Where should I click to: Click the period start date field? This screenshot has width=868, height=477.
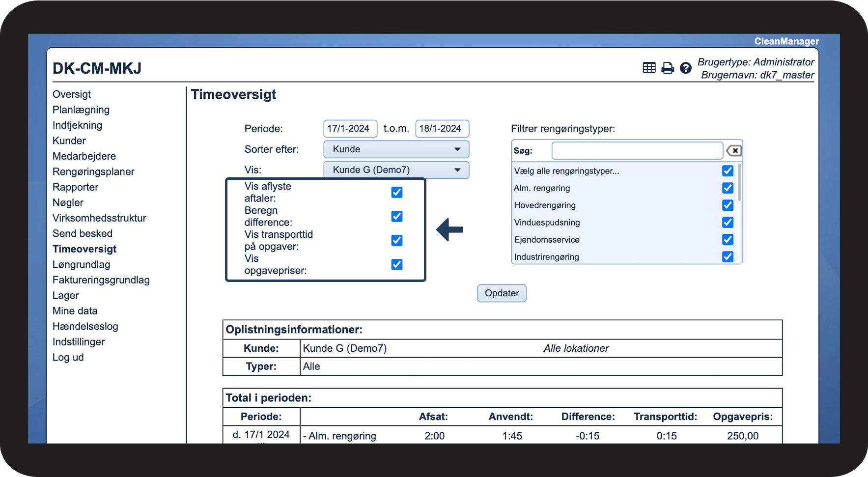tap(350, 129)
